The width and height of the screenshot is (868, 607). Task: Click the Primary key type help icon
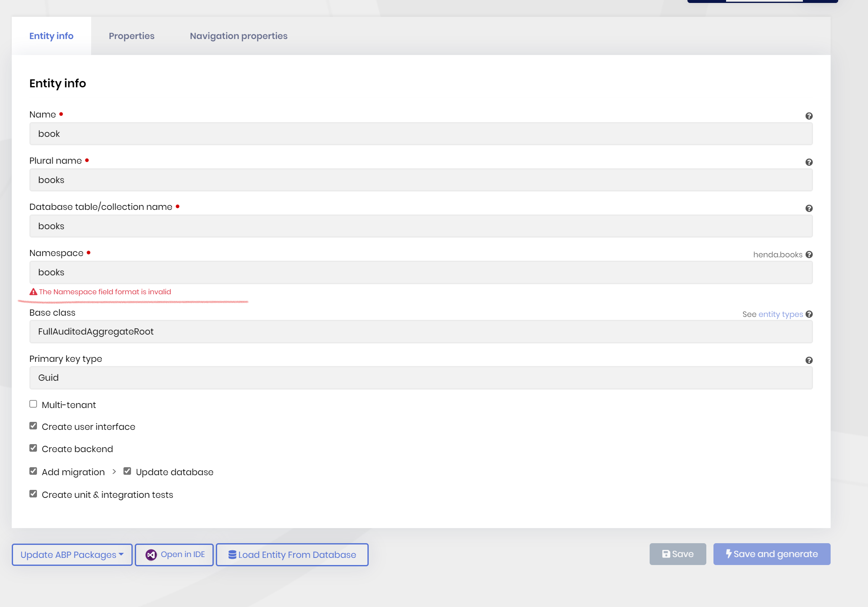pos(809,360)
